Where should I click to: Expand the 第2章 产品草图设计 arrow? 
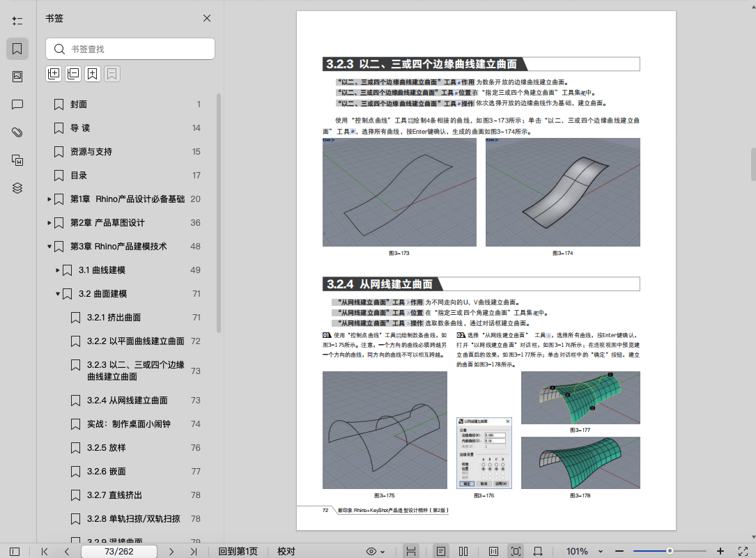tap(49, 223)
